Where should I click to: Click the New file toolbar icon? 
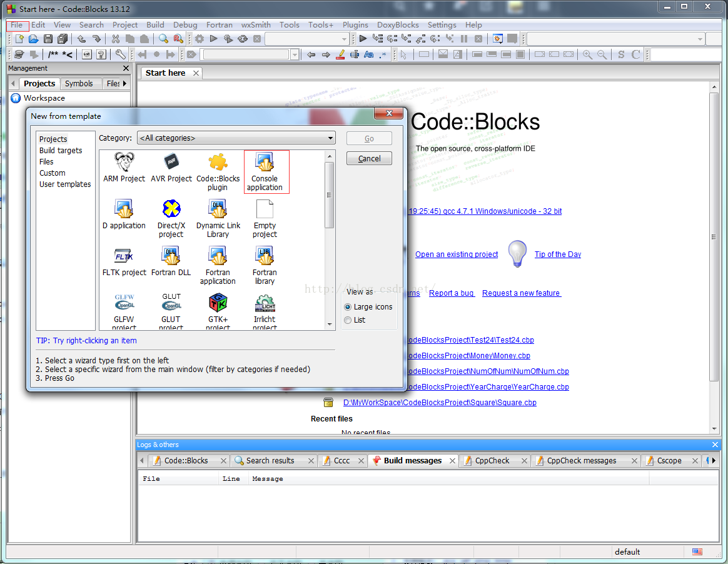19,39
